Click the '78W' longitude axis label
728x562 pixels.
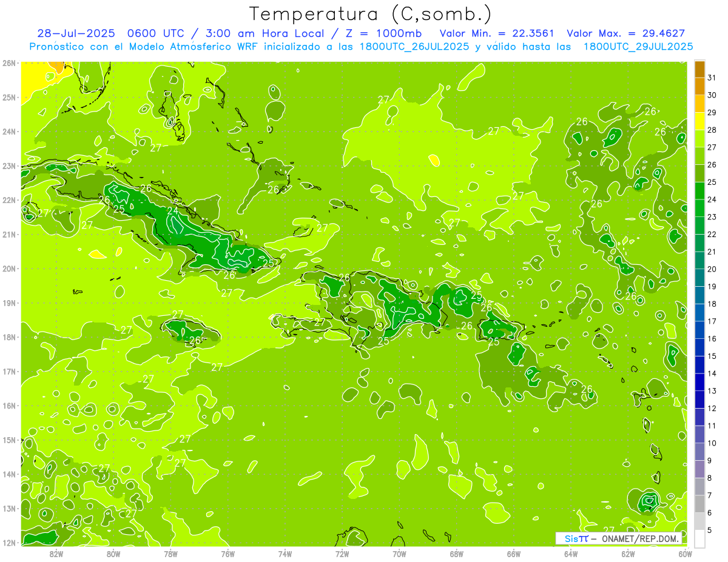click(x=170, y=554)
